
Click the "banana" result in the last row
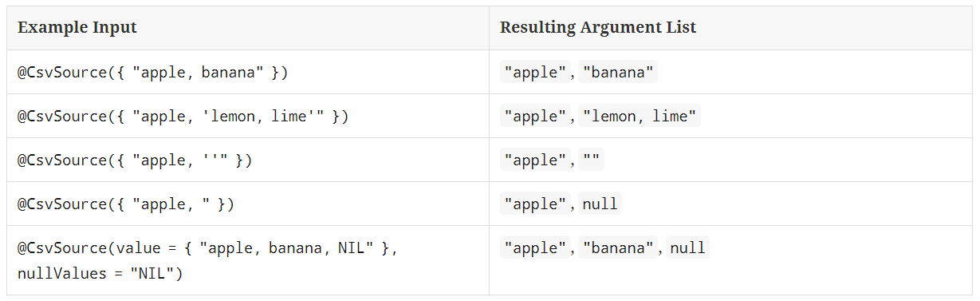point(618,248)
